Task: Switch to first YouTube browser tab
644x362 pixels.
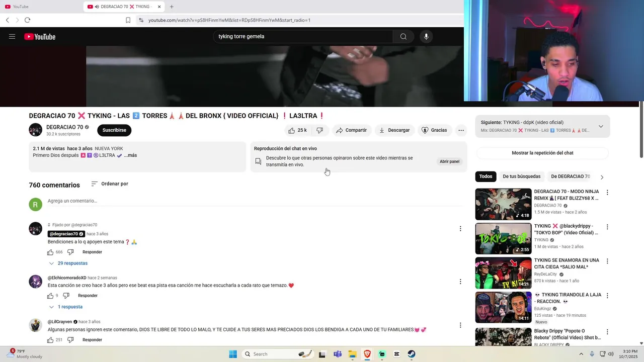Action: pos(41,7)
